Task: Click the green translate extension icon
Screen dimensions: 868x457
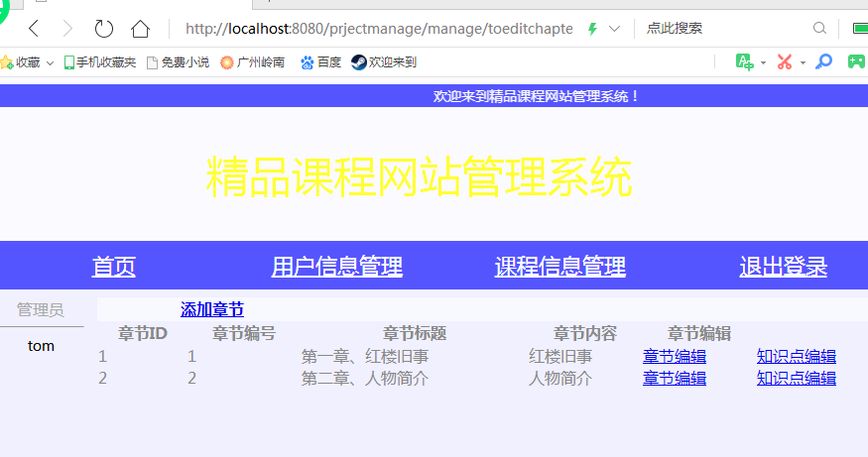Action: [745, 61]
